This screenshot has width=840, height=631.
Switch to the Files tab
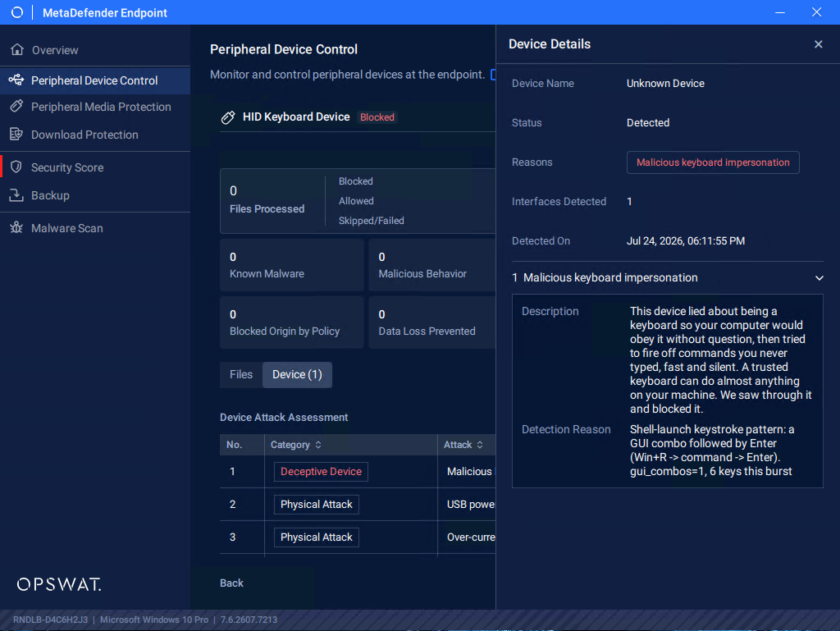tap(241, 374)
